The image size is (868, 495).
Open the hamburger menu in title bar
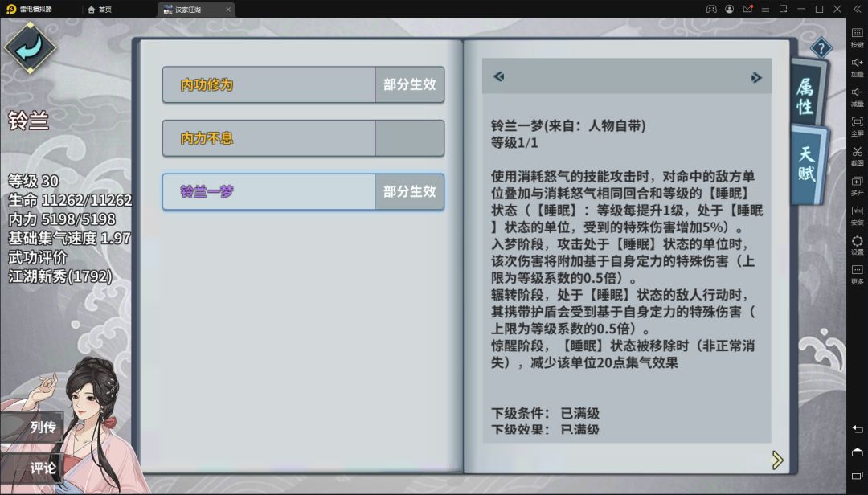pyautogui.click(x=766, y=9)
